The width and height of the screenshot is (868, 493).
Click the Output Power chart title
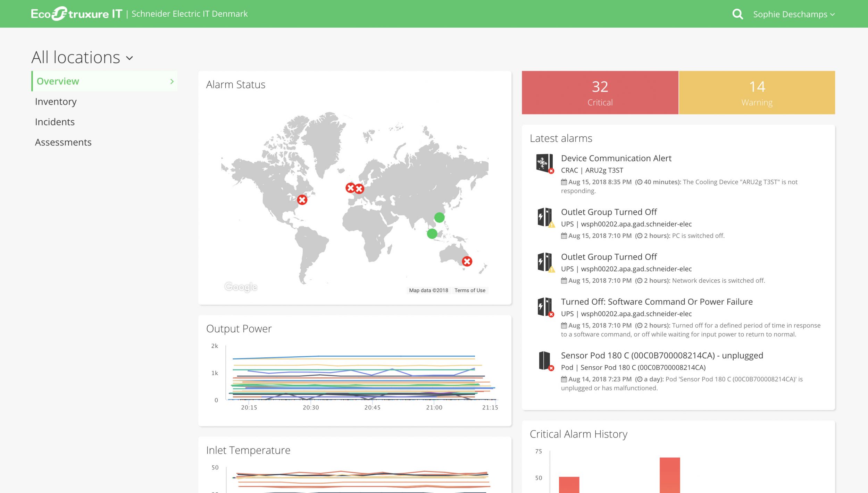point(239,329)
